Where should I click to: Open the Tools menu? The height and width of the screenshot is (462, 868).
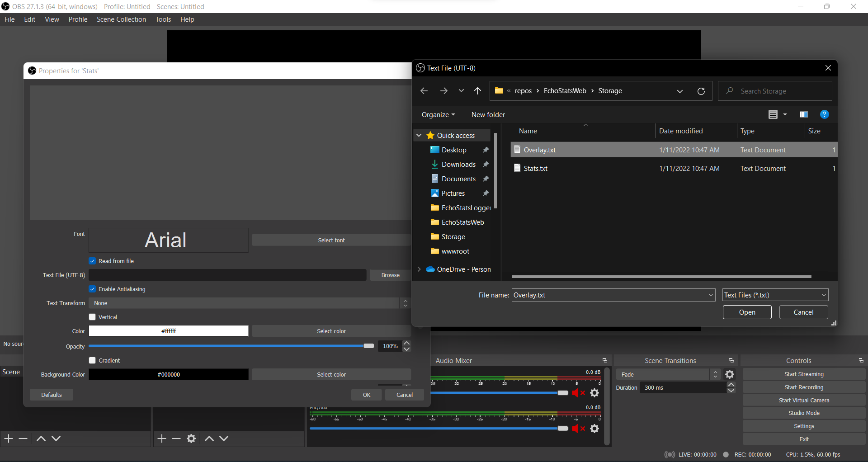tap(163, 19)
